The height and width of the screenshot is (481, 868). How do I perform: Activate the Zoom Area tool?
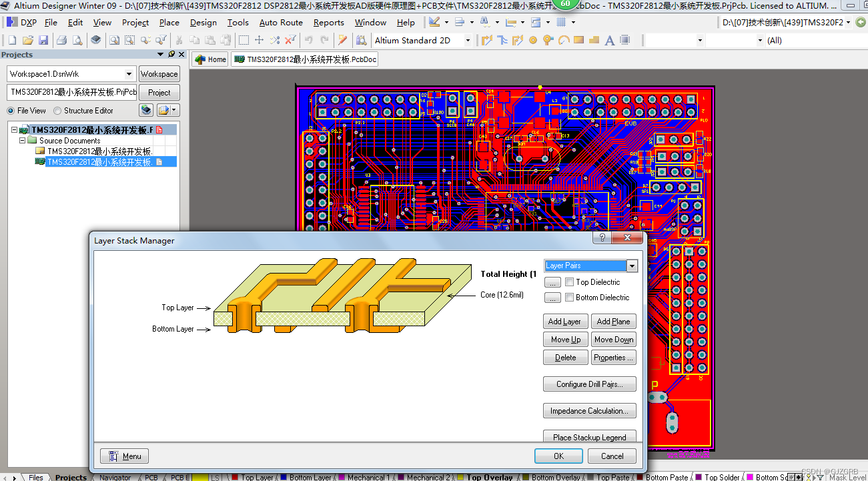[130, 40]
